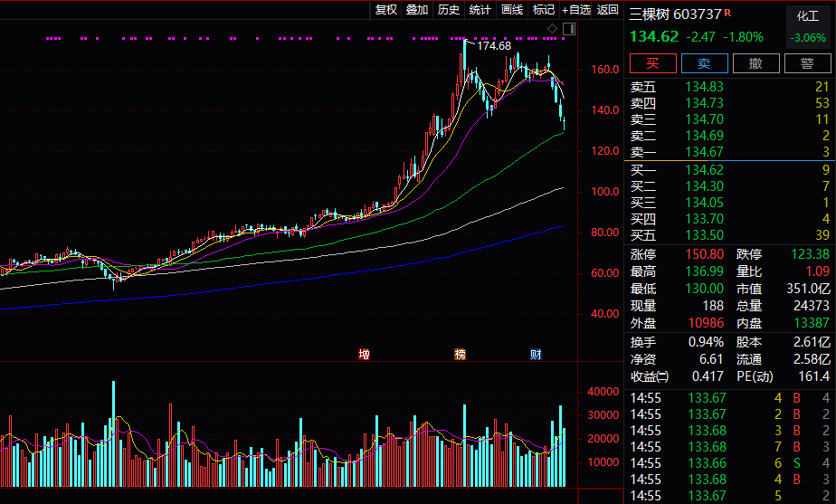Click the 警 alert button

pos(807,63)
